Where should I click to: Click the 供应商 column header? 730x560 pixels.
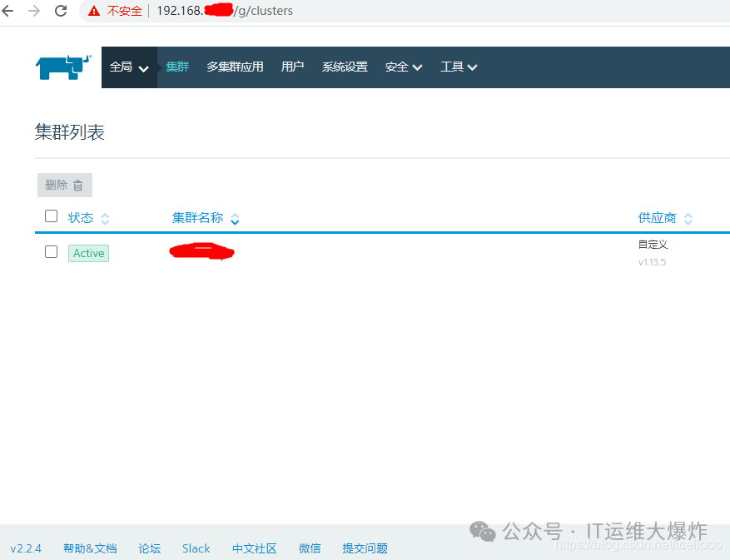pyautogui.click(x=657, y=218)
